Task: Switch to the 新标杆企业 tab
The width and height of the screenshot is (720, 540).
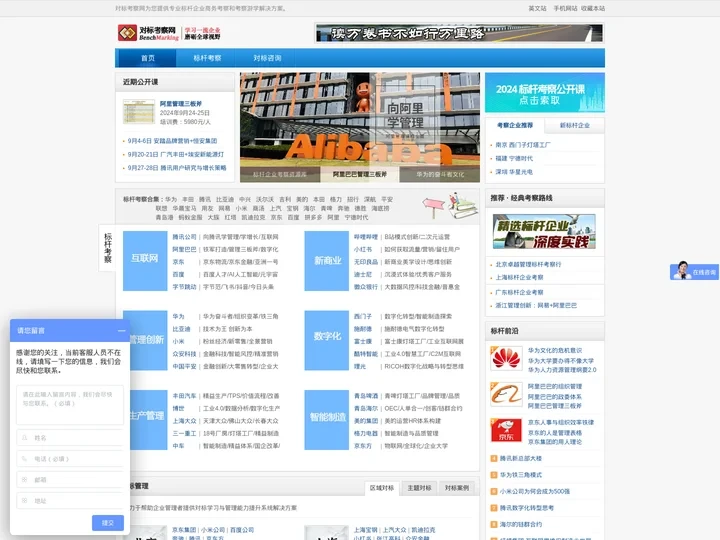Action: coord(574,125)
